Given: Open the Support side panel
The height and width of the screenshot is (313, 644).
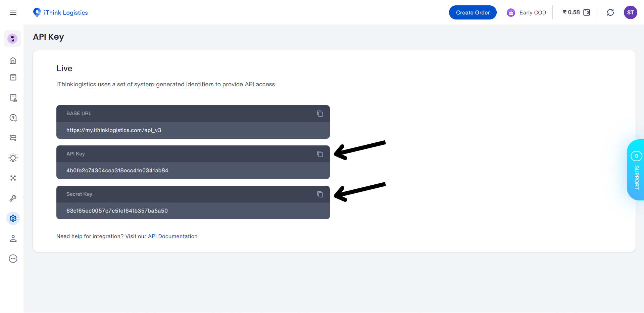Looking at the screenshot, I should [636, 170].
